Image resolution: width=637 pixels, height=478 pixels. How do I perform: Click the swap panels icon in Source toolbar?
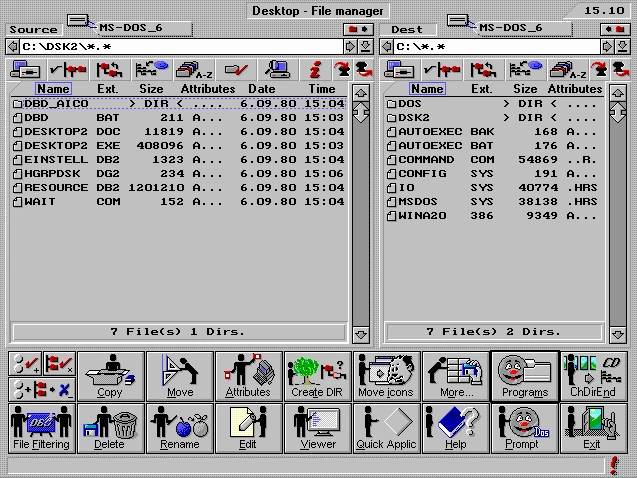tap(109, 70)
